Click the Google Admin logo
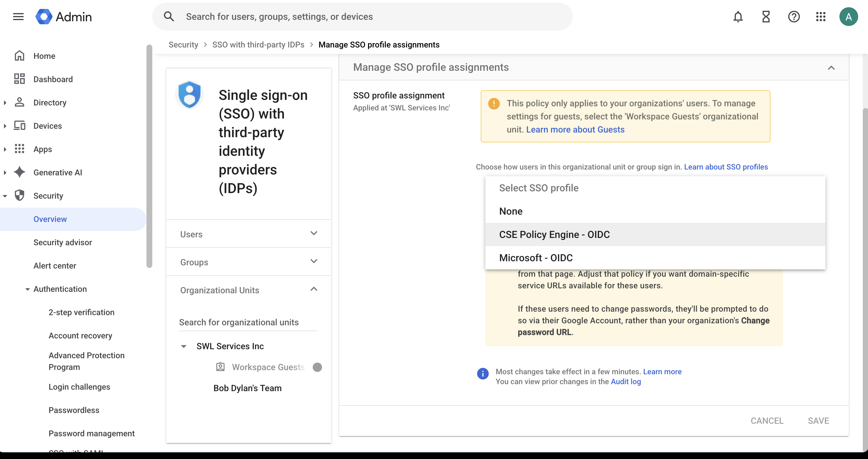Image resolution: width=868 pixels, height=459 pixels. [x=64, y=17]
